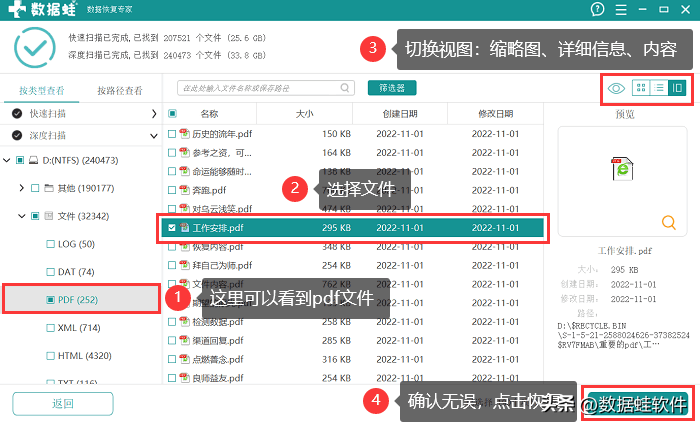
Task: Click the D:(NTFS) drive icon
Action: (33, 160)
